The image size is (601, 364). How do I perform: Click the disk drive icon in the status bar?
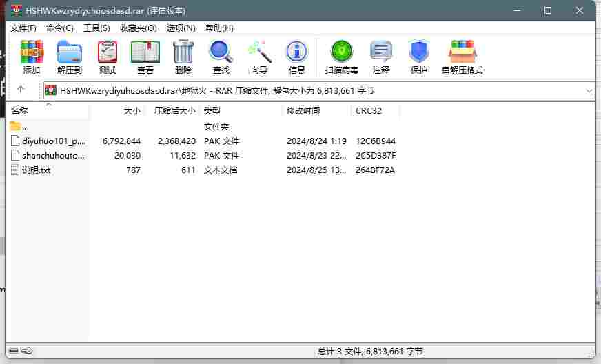coord(14,351)
